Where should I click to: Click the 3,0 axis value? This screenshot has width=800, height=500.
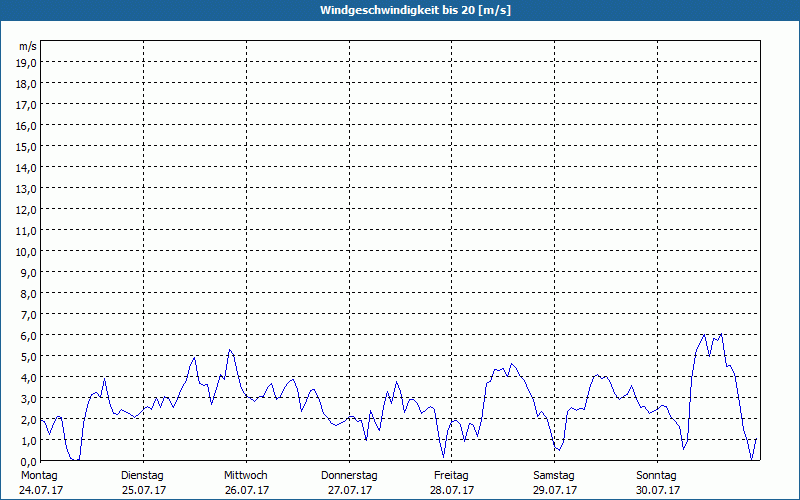[x=29, y=399]
